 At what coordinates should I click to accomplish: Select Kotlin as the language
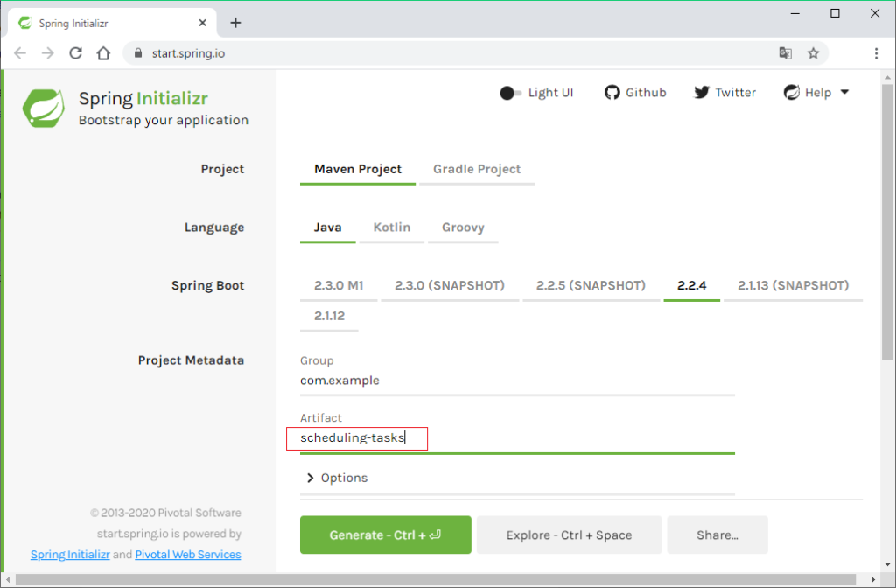click(391, 227)
